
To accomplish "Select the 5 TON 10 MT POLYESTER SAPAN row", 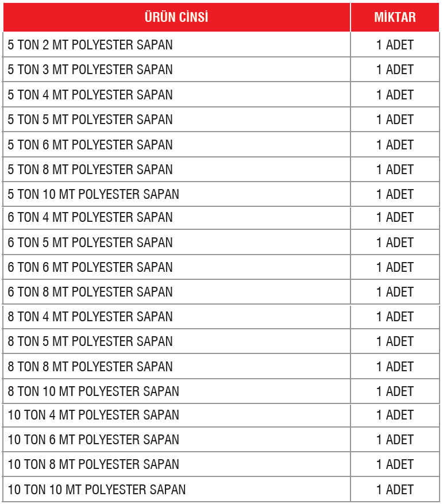I will click(94, 194).
